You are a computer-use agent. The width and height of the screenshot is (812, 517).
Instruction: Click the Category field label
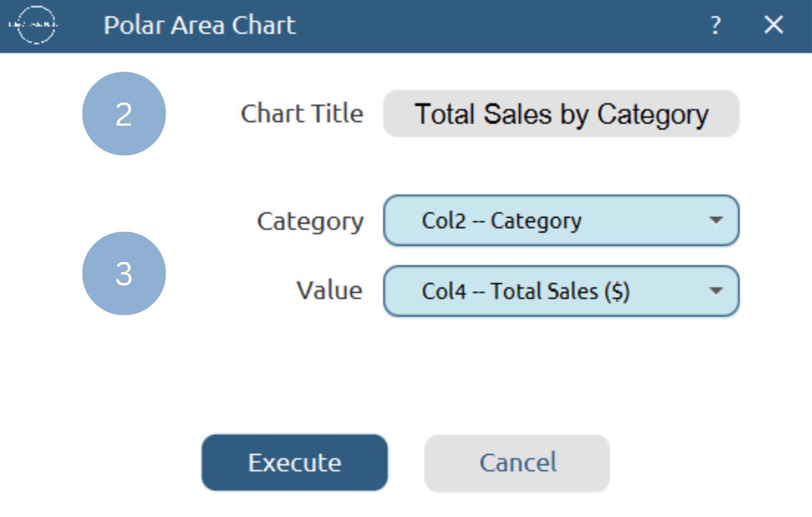pyautogui.click(x=310, y=221)
